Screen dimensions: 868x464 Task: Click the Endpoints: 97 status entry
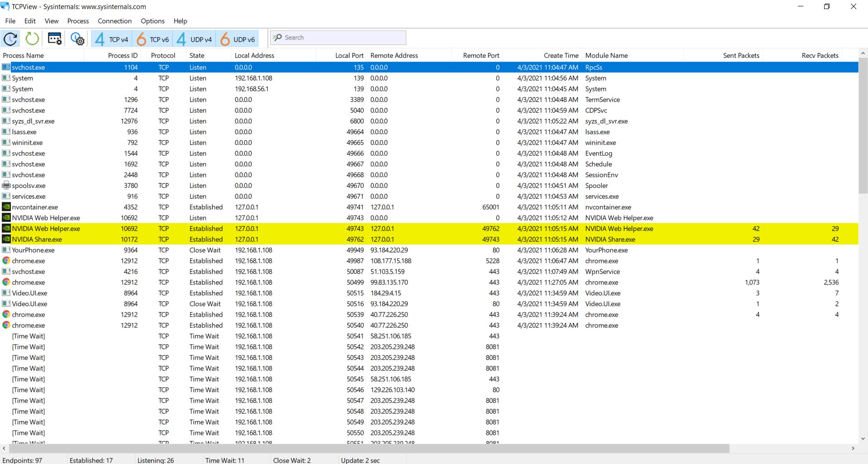click(x=23, y=460)
